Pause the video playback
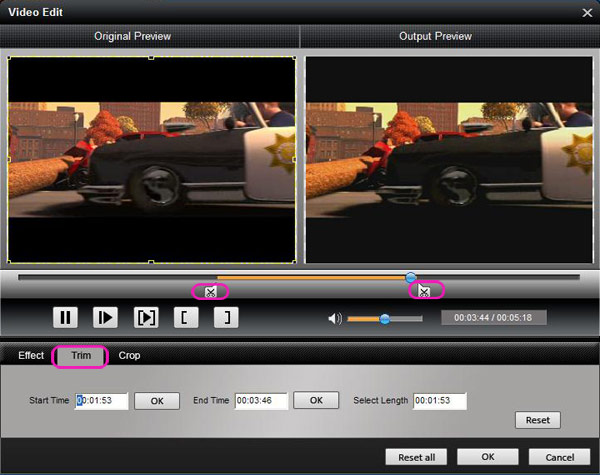Screen dimensions: 600x475 (65, 317)
